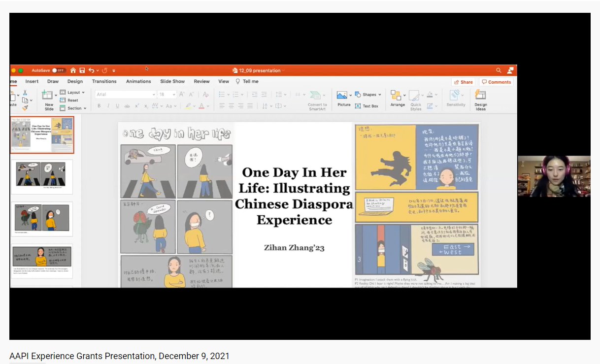
Task: Expand the New Slide dropdown arrow
Action: [x=56, y=96]
